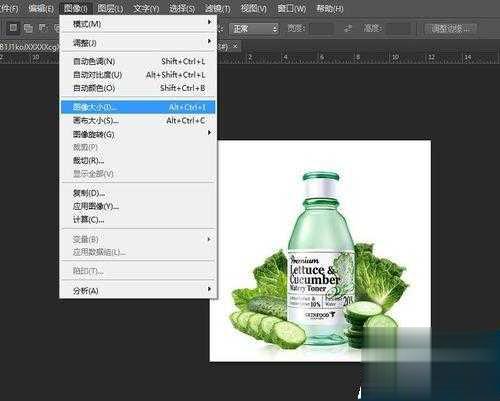Open the 编辑(E) menu
This screenshot has width=500, height=401.
pos(41,8)
